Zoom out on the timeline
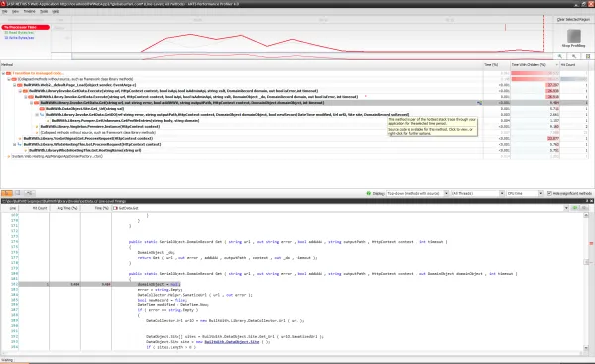This screenshot has width=595, height=364. coord(574,56)
